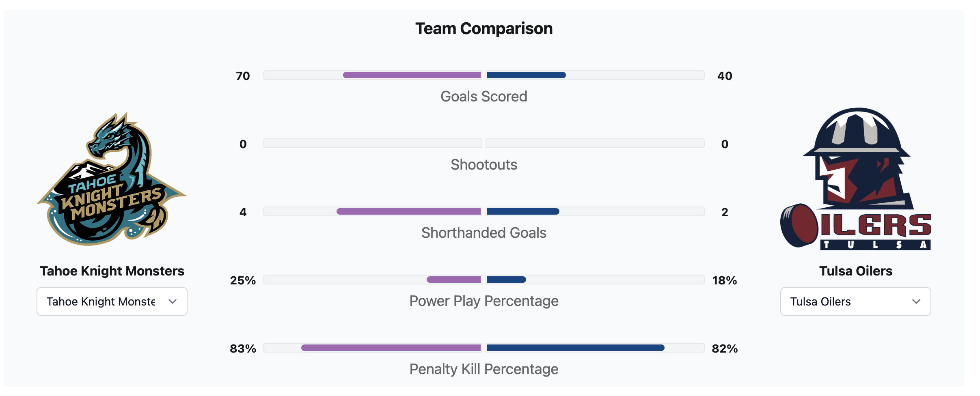Viewport: 980px width, 396px height.
Task: Click the chevron arrow in the right team selector
Action: (916, 301)
